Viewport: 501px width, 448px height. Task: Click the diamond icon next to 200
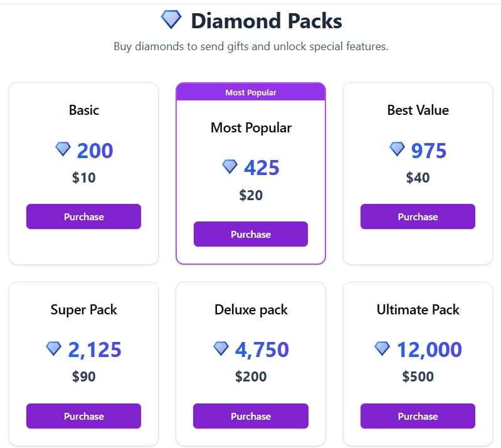63,149
